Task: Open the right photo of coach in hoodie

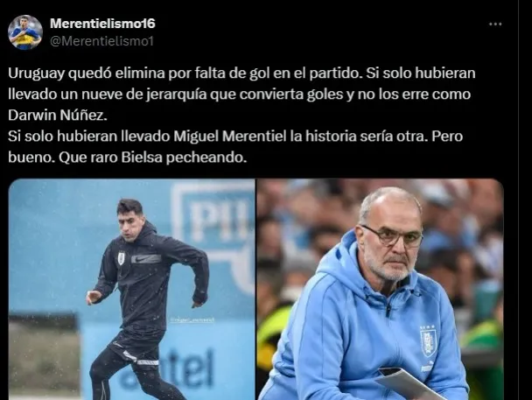Action: tap(380, 290)
